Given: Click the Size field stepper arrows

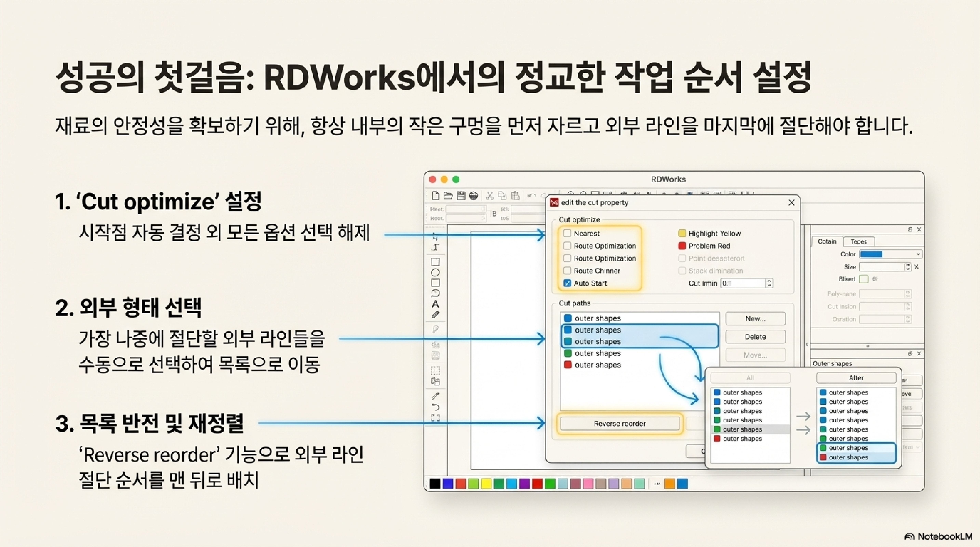Looking at the screenshot, I should coord(908,267).
